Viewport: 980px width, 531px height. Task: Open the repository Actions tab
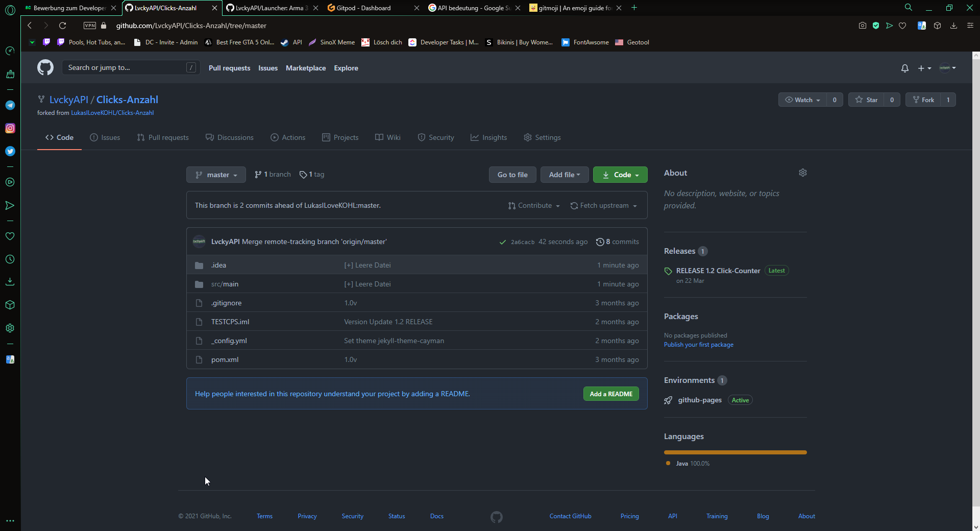[288, 137]
